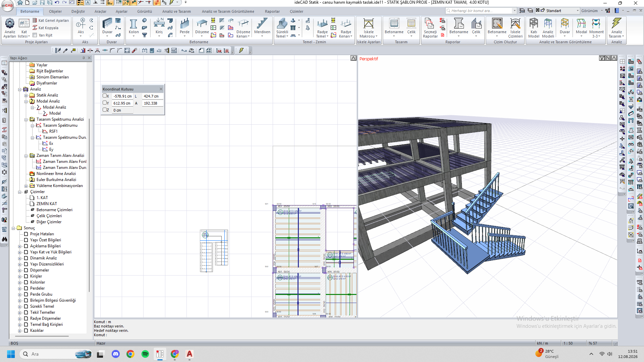
Task: Collapse the Tasarım Spektrumu Analizi node
Action: click(26, 119)
